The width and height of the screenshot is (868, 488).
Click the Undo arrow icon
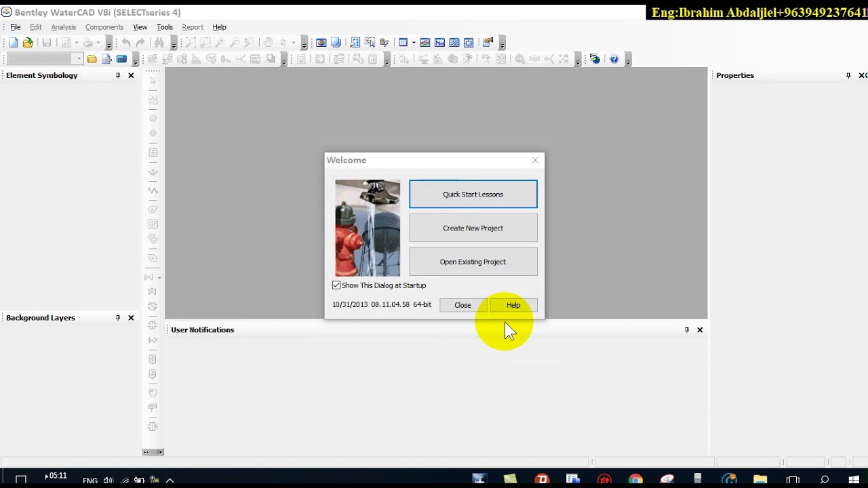[126, 43]
